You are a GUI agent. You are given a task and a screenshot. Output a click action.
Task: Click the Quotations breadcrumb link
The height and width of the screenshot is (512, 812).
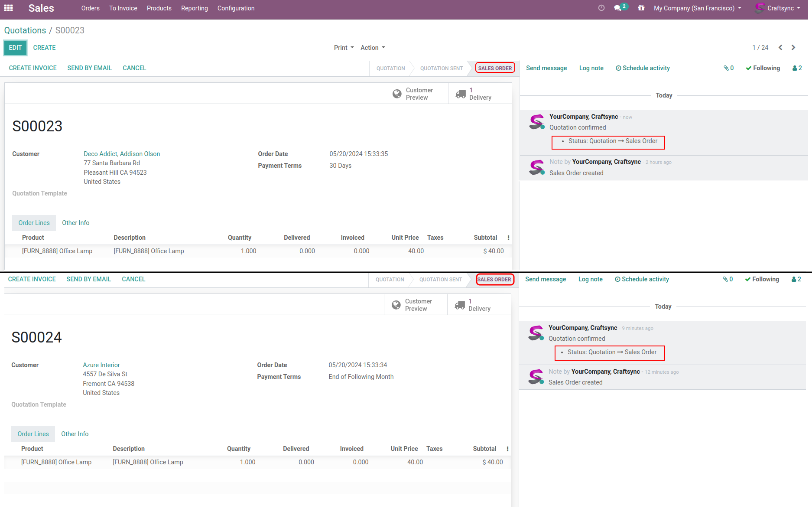pos(25,30)
